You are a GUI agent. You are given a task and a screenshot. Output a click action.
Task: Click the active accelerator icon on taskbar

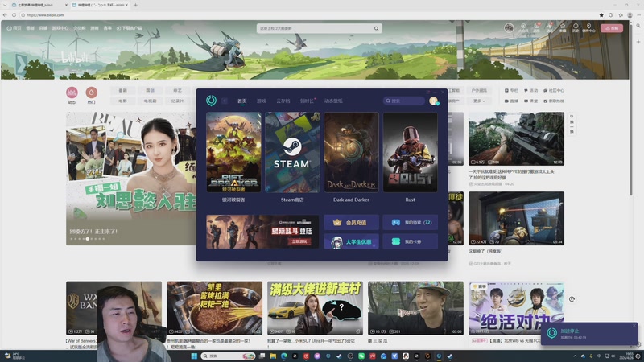click(439, 356)
